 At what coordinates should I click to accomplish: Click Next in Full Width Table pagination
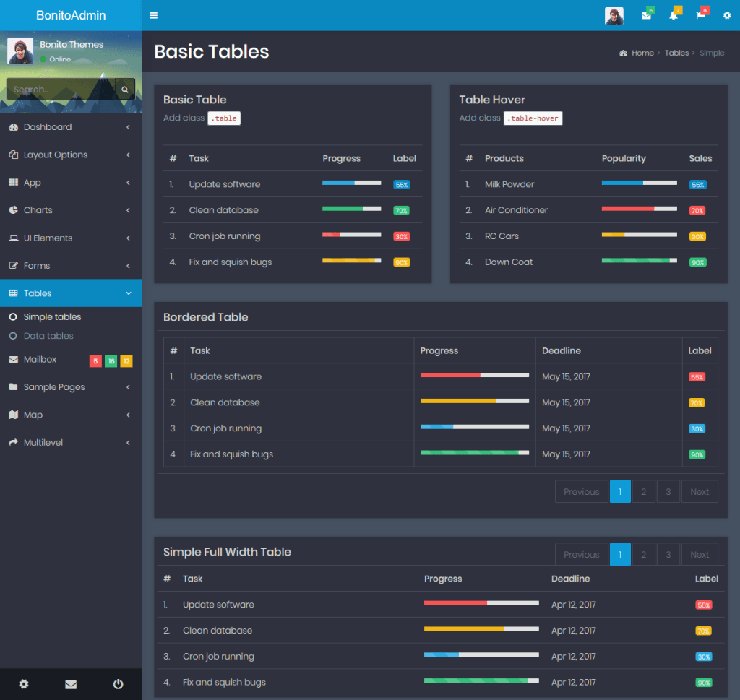click(700, 554)
